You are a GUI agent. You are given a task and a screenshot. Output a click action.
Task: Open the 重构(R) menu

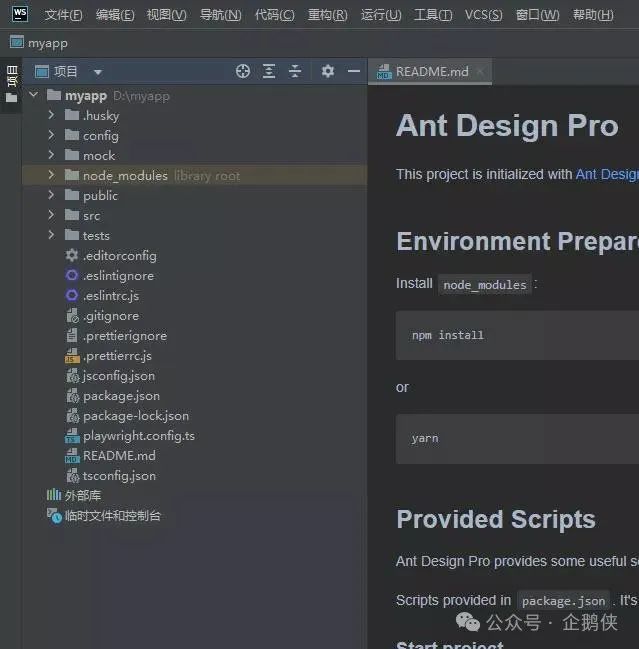click(328, 15)
